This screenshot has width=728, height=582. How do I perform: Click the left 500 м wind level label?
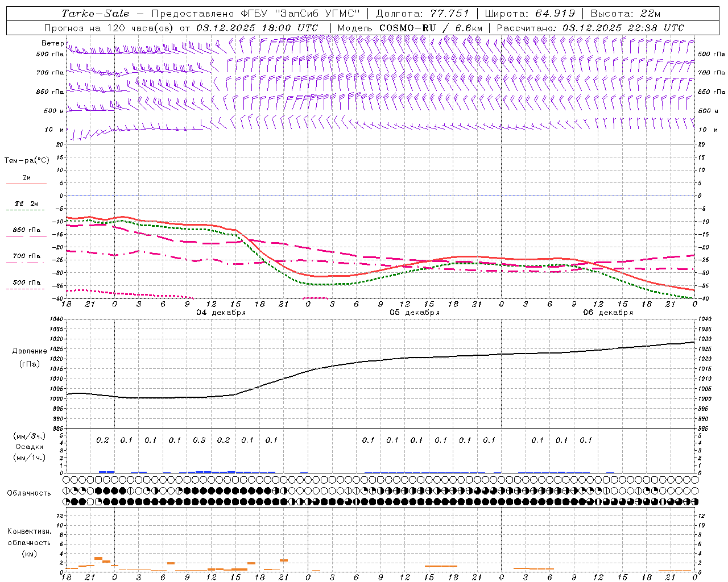[54, 111]
